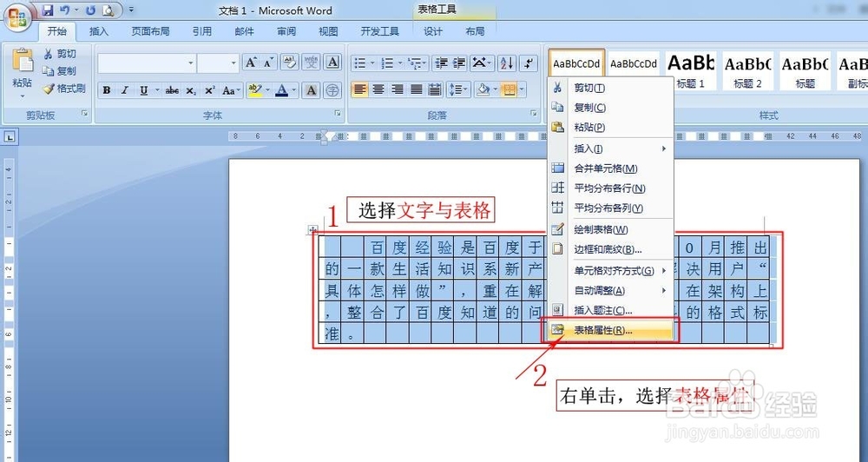
Task: Open the 引用 ribbon tab
Action: pos(202,31)
